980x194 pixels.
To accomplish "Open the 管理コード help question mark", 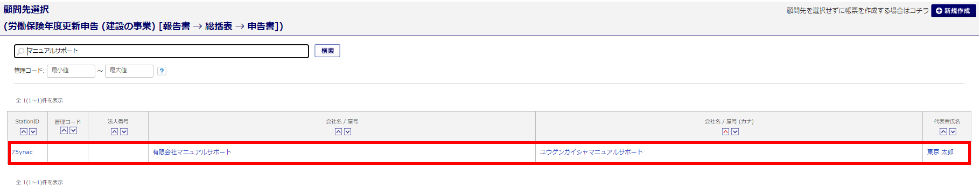I will pyautogui.click(x=162, y=71).
